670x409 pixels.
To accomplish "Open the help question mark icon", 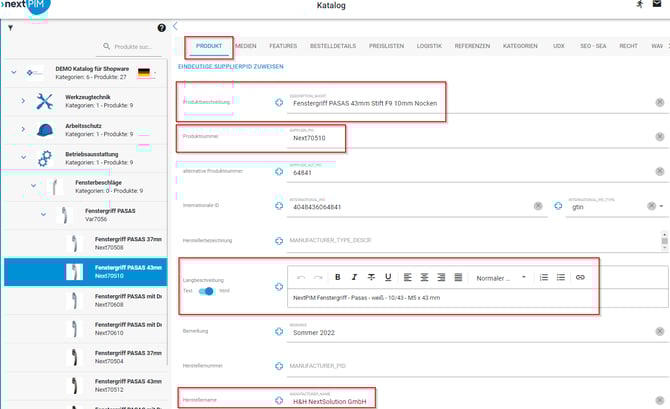I will point(162,28).
